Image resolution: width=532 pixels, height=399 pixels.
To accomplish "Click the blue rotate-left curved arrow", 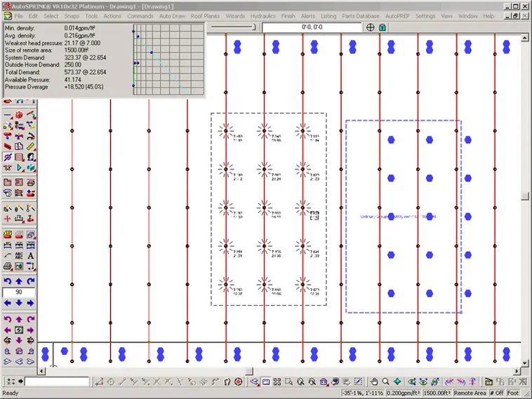I will tap(8, 281).
